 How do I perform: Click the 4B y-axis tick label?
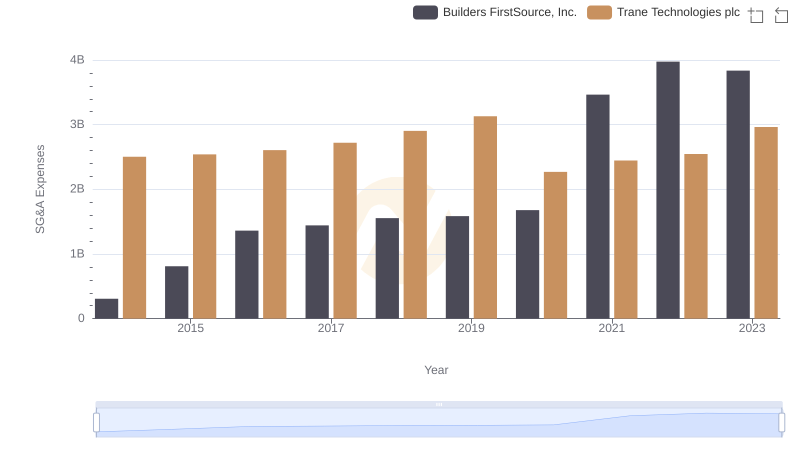coord(77,60)
